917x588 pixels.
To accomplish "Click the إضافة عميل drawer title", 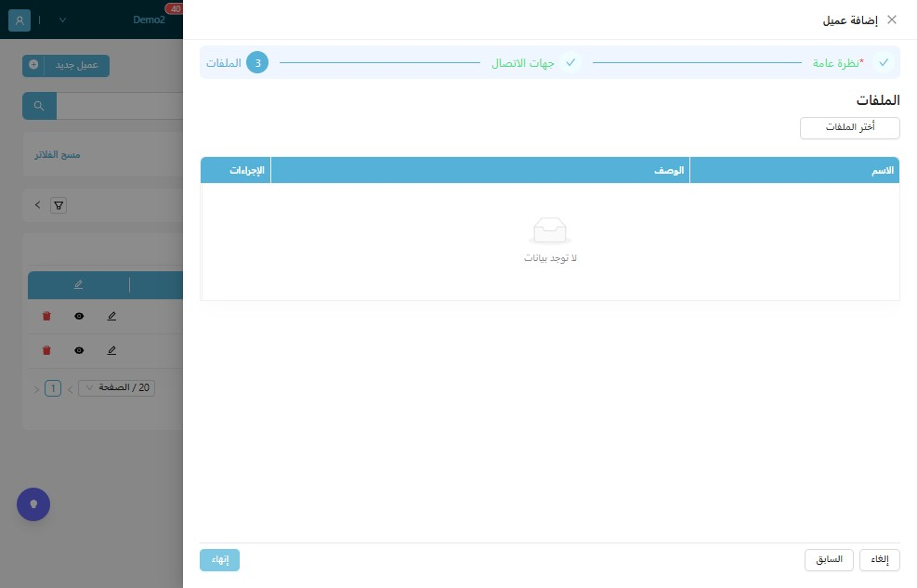I will (850, 20).
